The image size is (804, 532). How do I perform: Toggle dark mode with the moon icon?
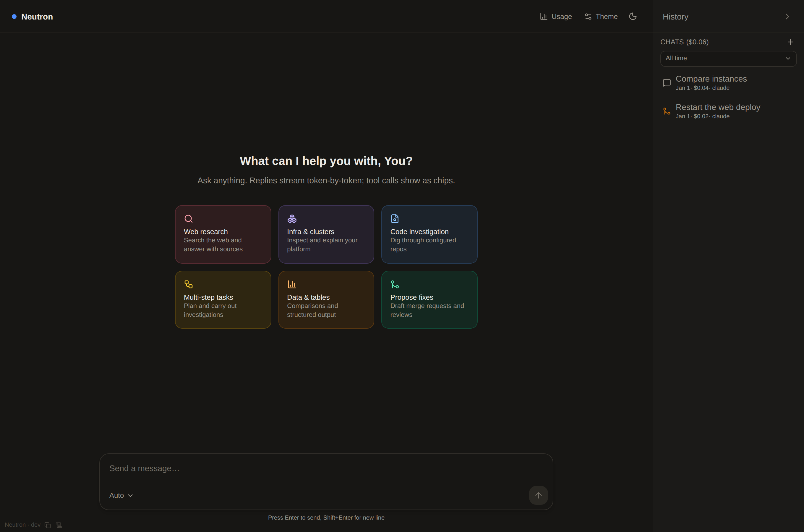633,16
